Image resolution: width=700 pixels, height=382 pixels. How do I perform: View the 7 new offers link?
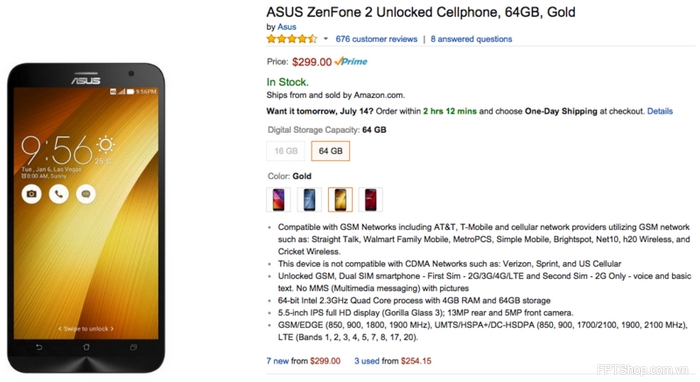278,361
